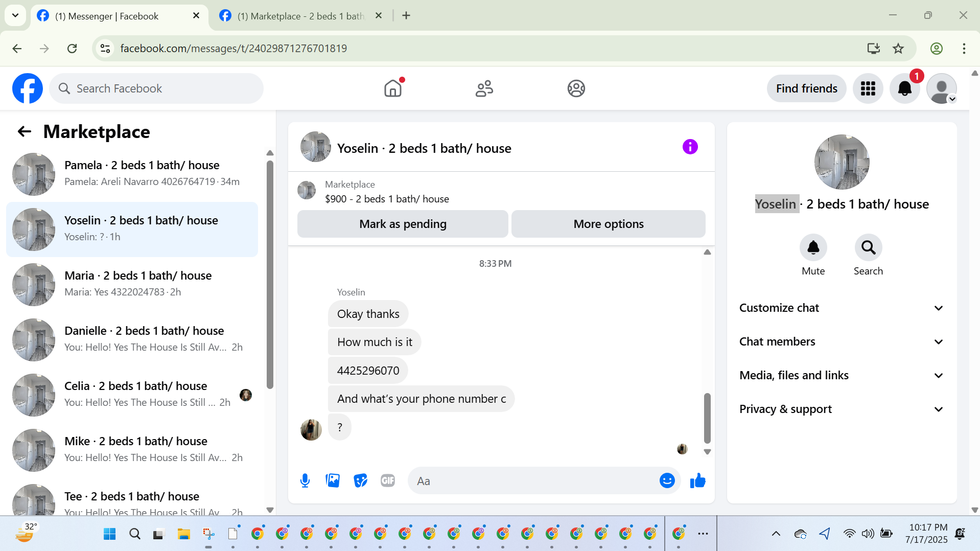Open a new browser tab
980x551 pixels.
[406, 16]
